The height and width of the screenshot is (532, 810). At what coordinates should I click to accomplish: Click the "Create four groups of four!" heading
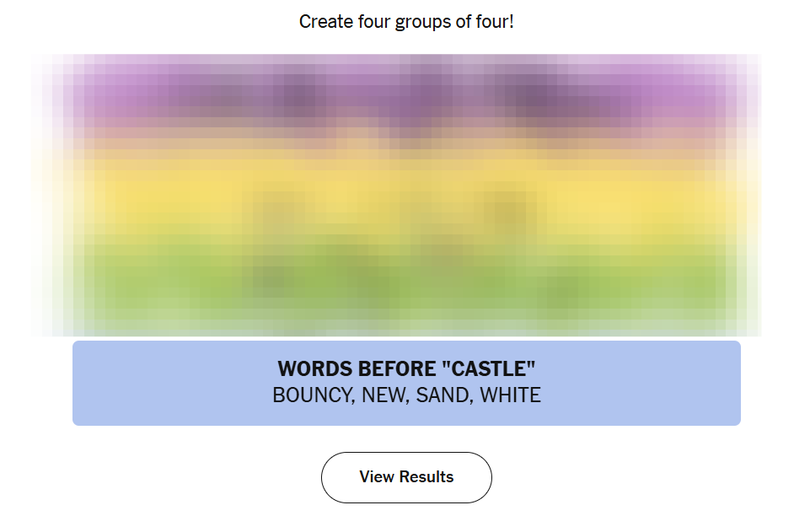click(x=406, y=22)
